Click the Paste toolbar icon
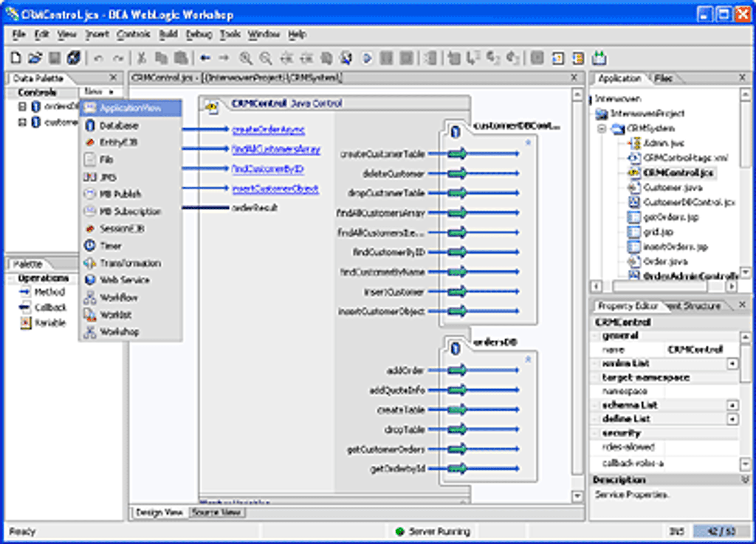 (x=181, y=58)
